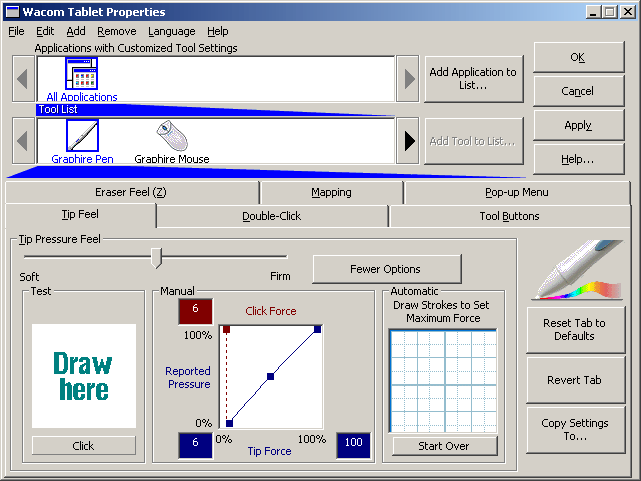
Task: Click the bottom-left curve point on graph
Action: (x=229, y=423)
